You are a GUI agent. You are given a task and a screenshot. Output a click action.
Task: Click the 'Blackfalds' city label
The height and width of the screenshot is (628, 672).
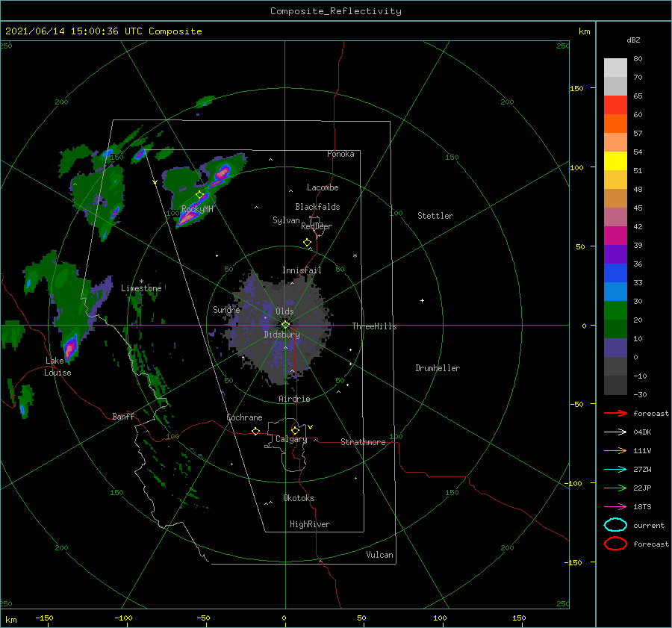tap(317, 207)
